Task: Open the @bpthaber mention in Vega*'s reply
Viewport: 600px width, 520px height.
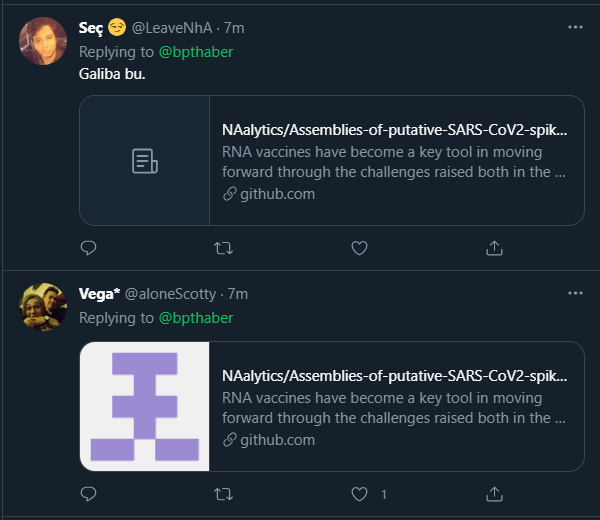Action: point(195,318)
